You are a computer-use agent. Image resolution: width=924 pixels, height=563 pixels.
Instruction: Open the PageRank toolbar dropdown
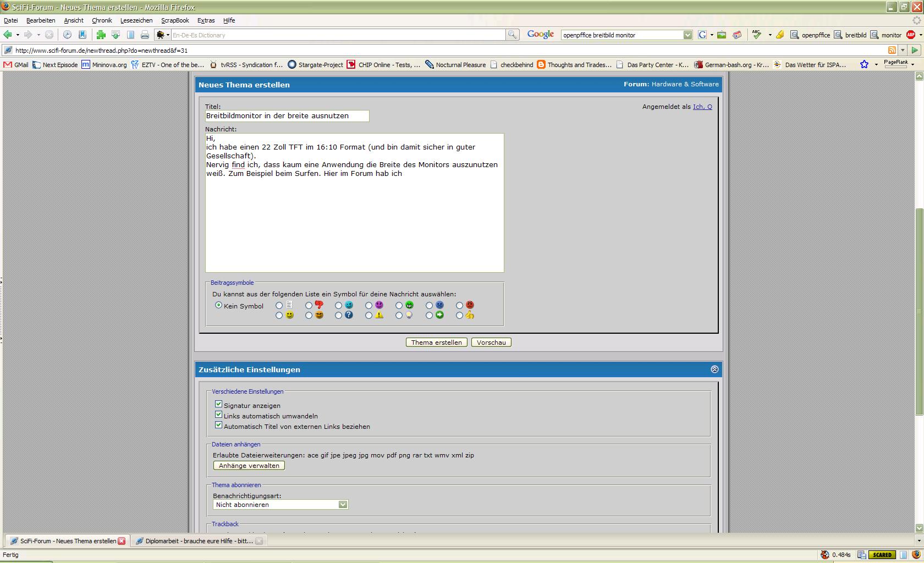[912, 64]
